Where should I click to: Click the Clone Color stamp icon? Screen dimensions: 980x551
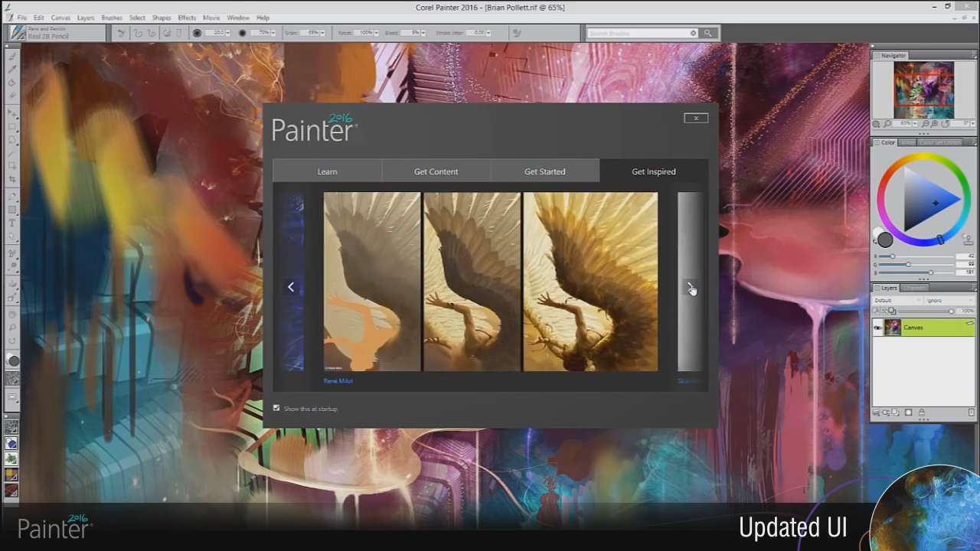pos(968,240)
